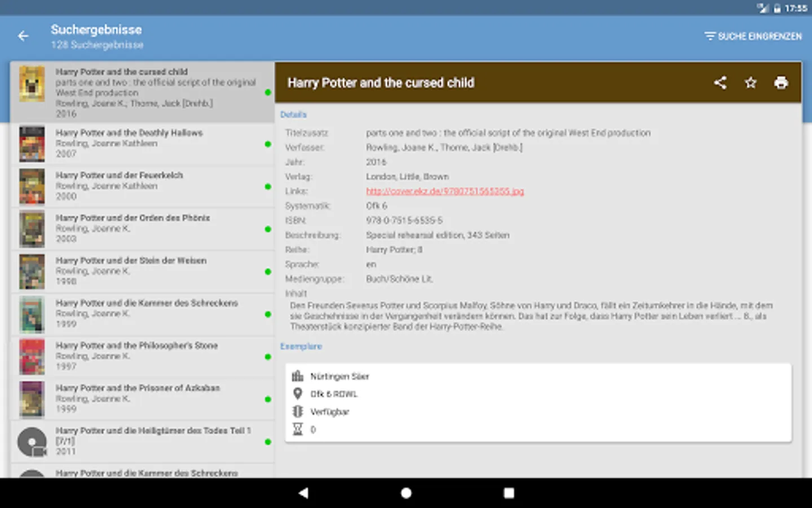The image size is (812, 508).
Task: Click the Buch/Schöne Lit. media group value
Action: tap(399, 279)
